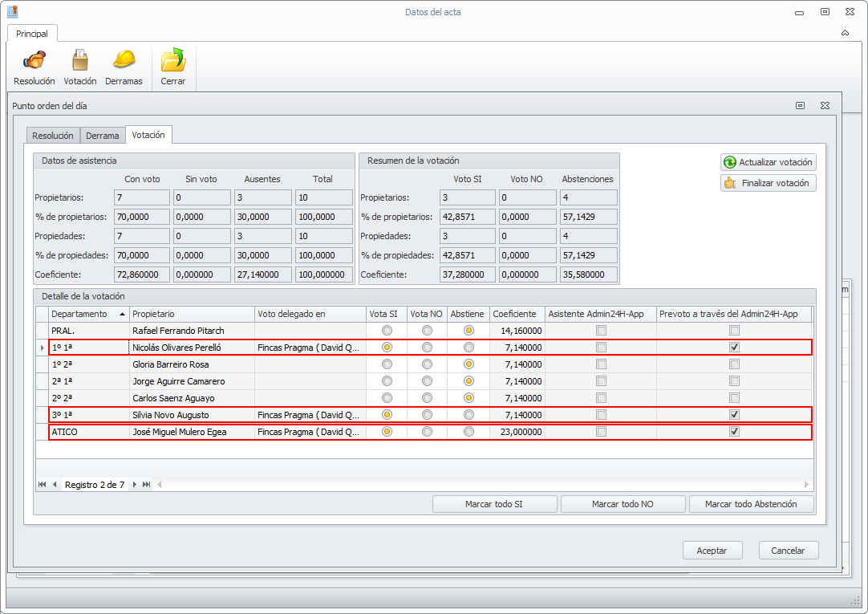The height and width of the screenshot is (614, 868).
Task: Switch to the Derrama tab
Action: [x=103, y=136]
